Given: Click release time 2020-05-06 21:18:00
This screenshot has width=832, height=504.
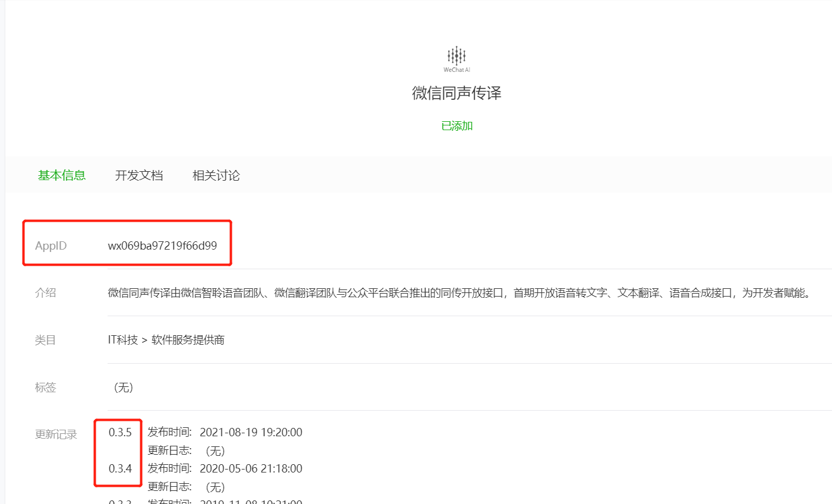Looking at the screenshot, I should click(x=251, y=468).
